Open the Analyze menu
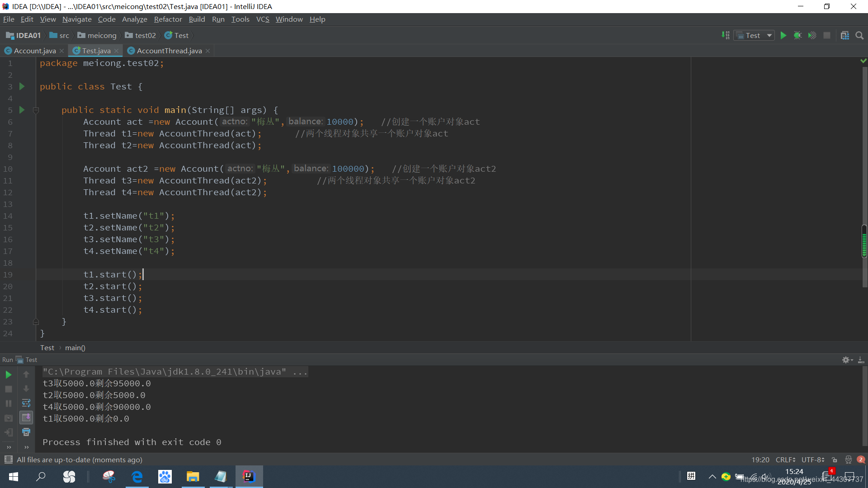 tap(135, 19)
